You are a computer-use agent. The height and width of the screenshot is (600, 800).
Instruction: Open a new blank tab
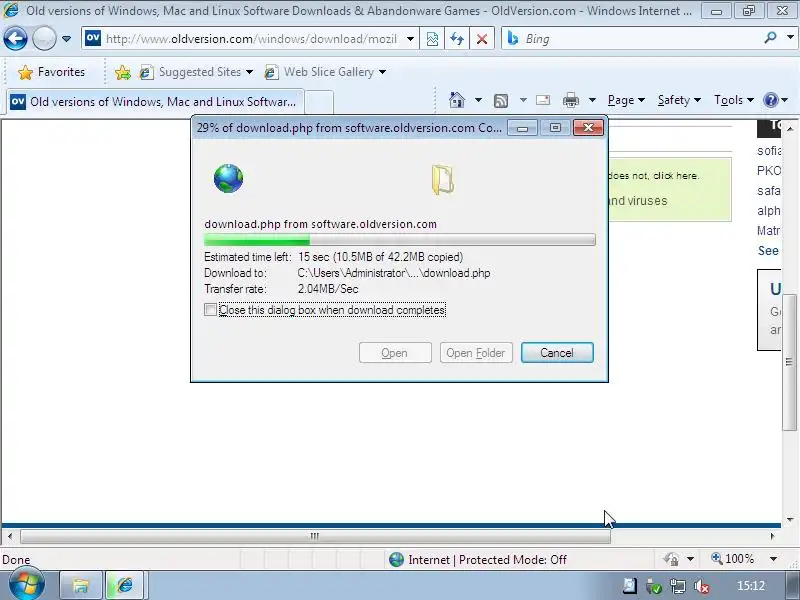point(319,102)
